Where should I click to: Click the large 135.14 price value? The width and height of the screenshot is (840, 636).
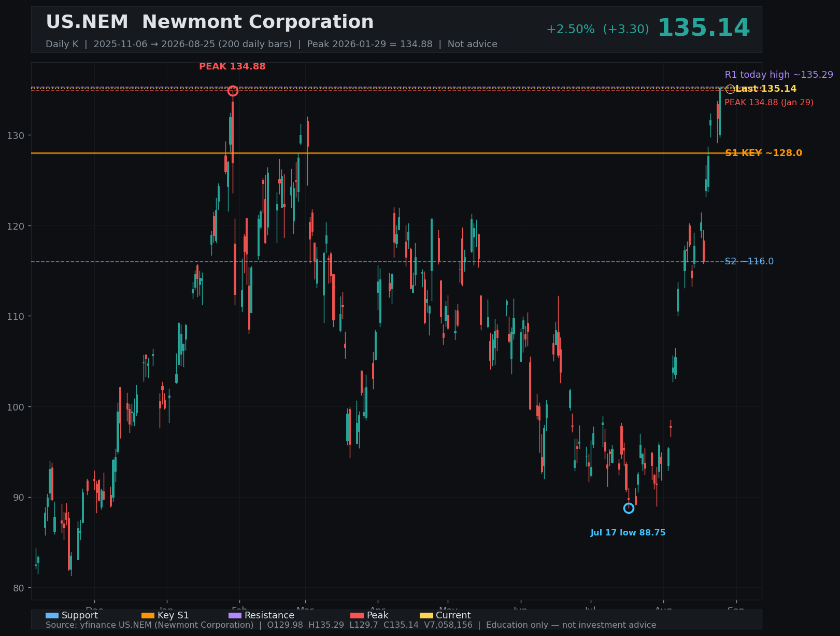(x=704, y=28)
